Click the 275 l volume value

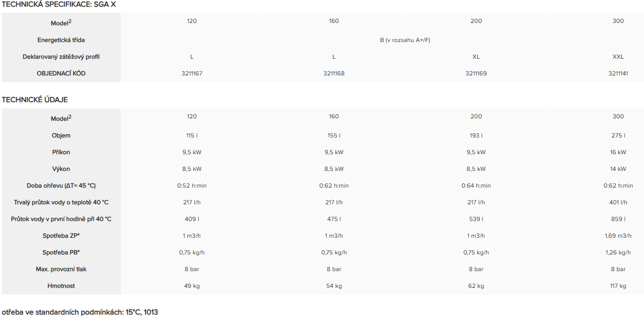pyautogui.click(x=618, y=136)
